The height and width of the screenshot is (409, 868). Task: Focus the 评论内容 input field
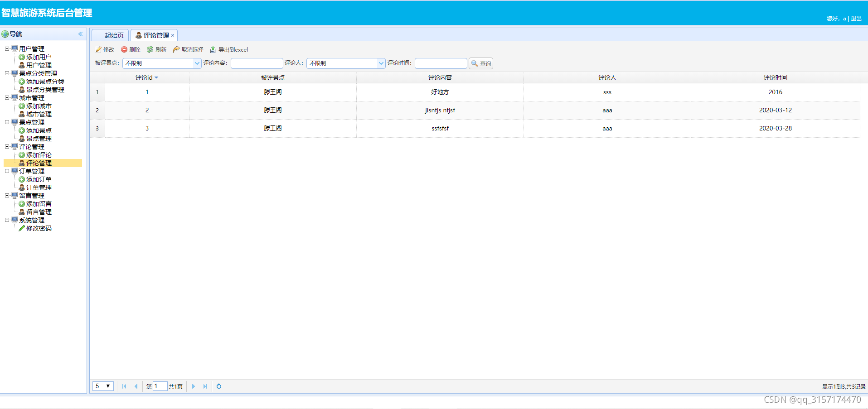tap(257, 63)
